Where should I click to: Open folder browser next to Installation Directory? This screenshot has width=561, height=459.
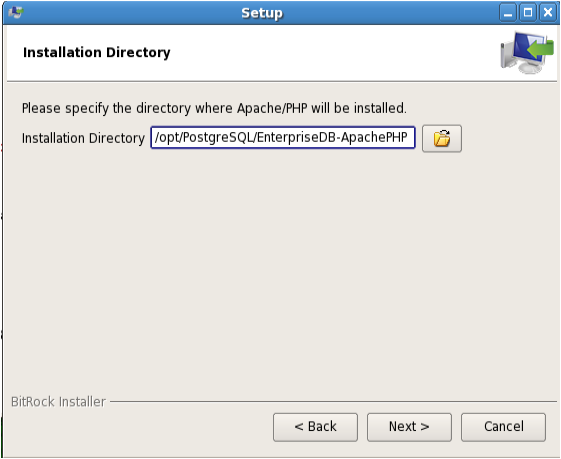coord(442,138)
